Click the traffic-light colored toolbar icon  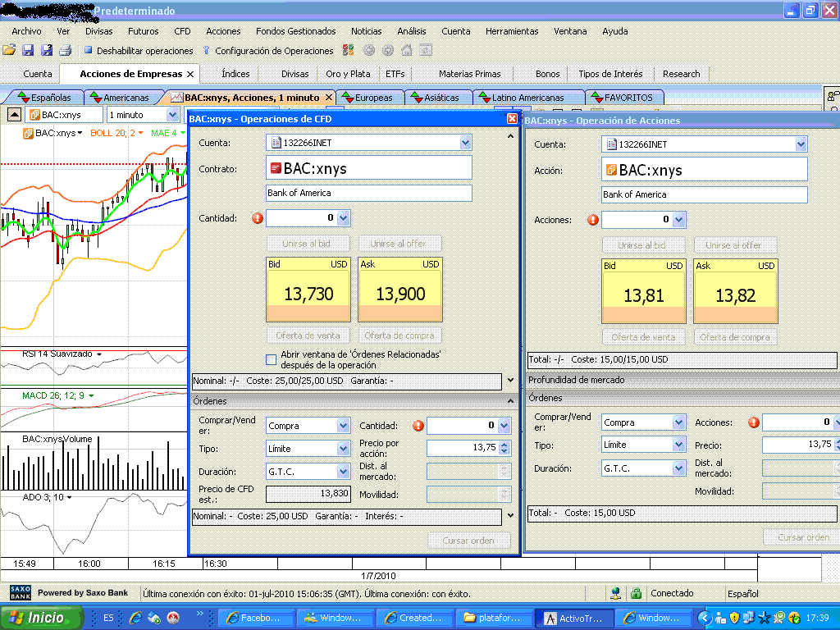(x=349, y=51)
